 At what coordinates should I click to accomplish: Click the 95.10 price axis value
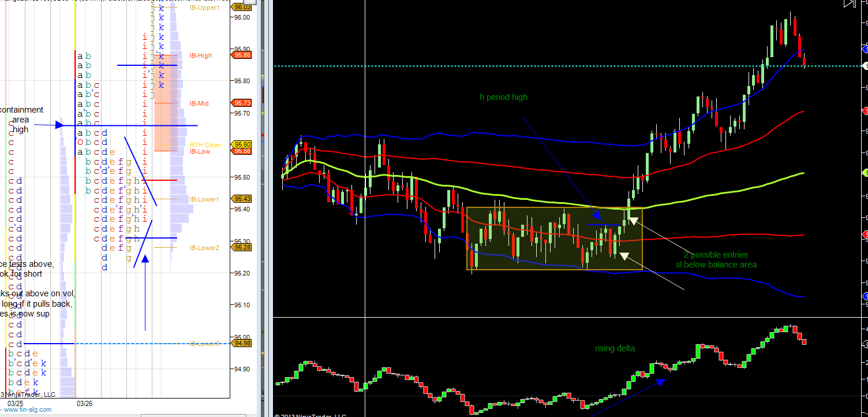point(242,305)
